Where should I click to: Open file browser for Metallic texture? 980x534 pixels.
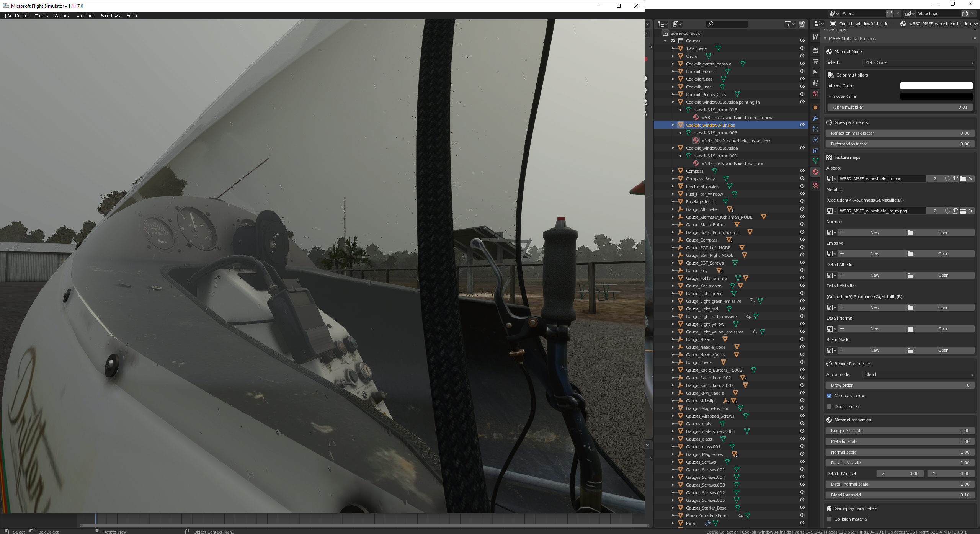click(x=963, y=211)
